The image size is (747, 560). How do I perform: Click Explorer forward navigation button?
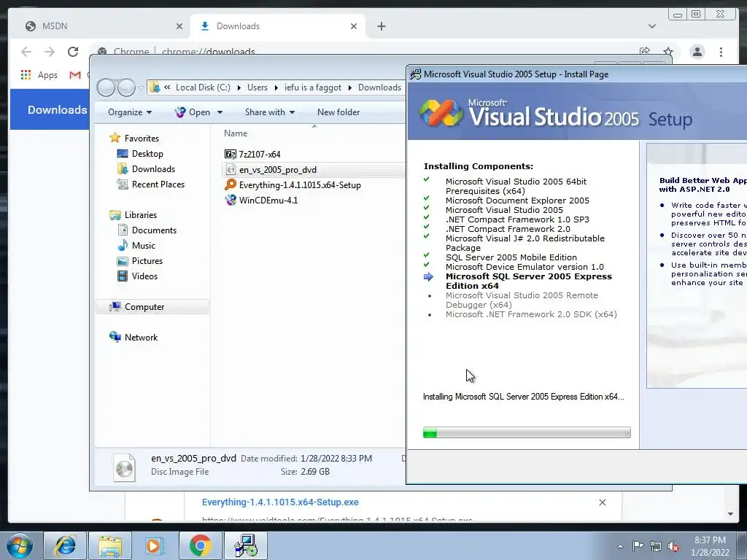pyautogui.click(x=126, y=87)
